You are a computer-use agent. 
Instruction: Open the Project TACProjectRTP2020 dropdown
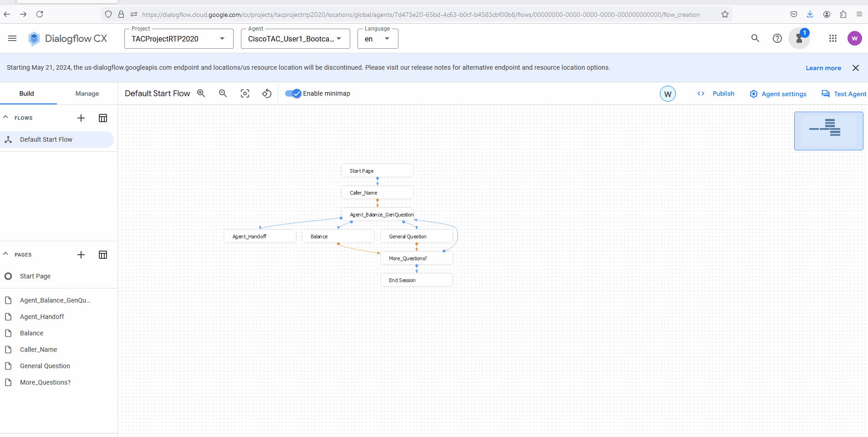[x=179, y=39]
